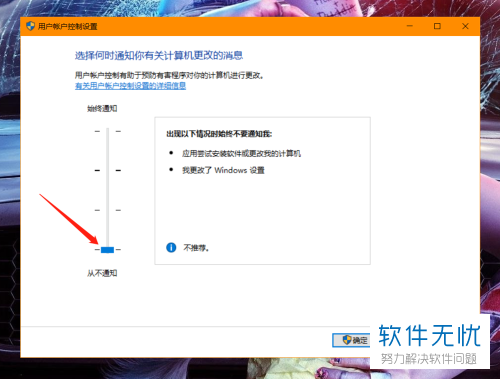The width and height of the screenshot is (500, 379).
Task: Set slider to the third notch level
Action: [x=108, y=210]
